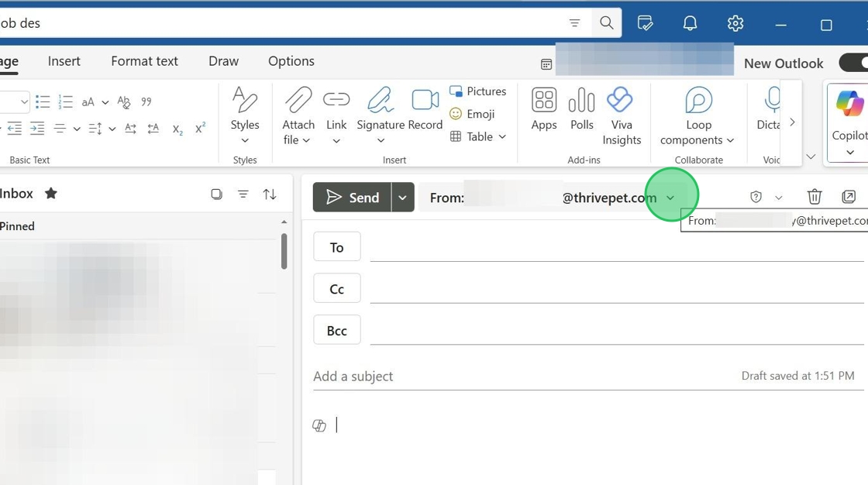The width and height of the screenshot is (868, 485).
Task: Switch to the Insert ribbon tab
Action: point(64,61)
